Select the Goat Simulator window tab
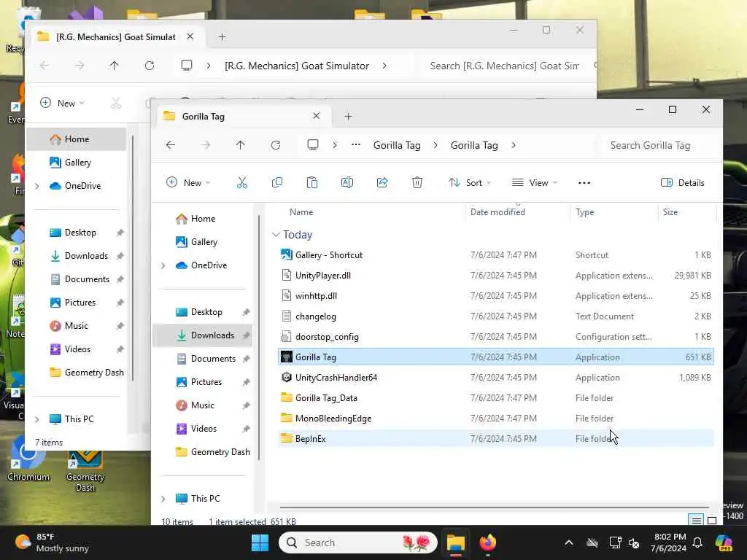 point(117,37)
